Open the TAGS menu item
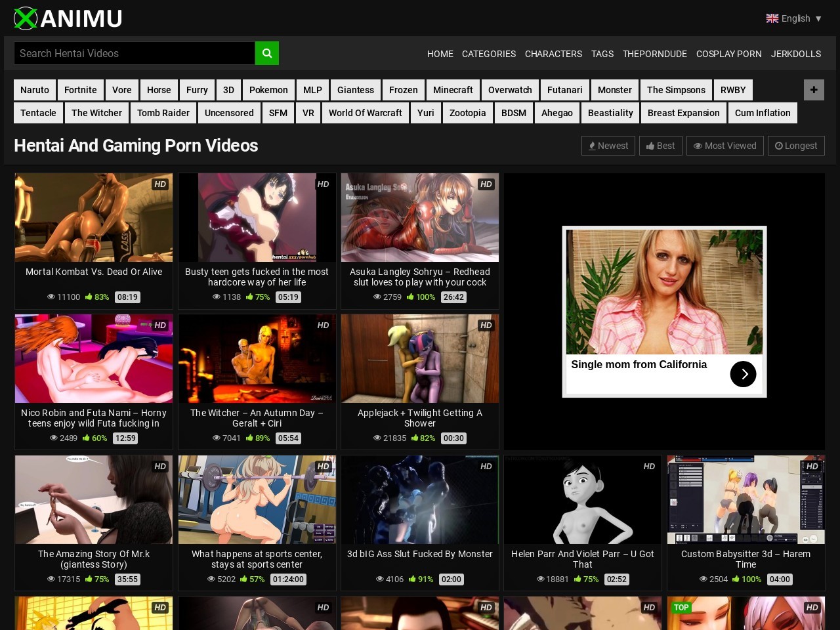Viewport: 840px width, 630px height. [x=602, y=54]
